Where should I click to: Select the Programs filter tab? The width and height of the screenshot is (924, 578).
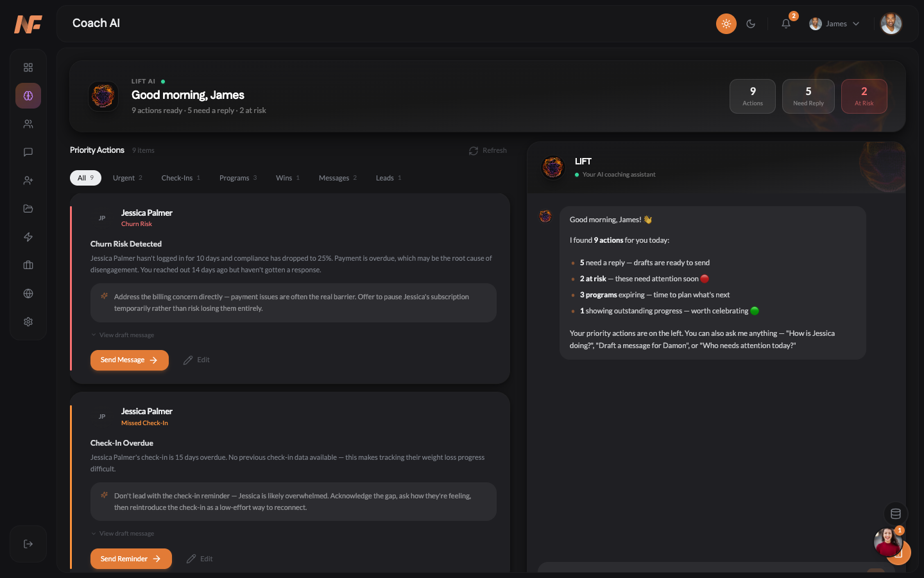[x=238, y=177]
